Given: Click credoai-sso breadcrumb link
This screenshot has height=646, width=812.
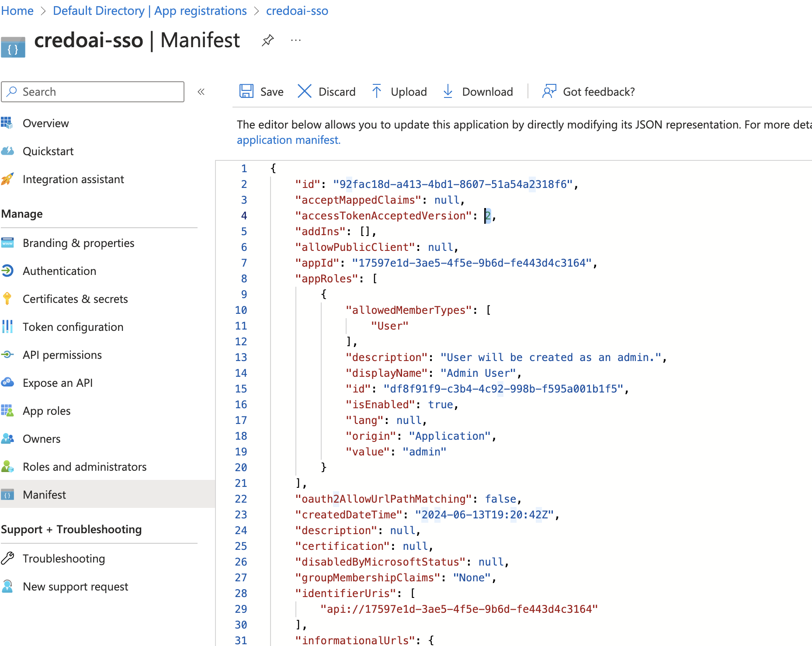Looking at the screenshot, I should (297, 10).
